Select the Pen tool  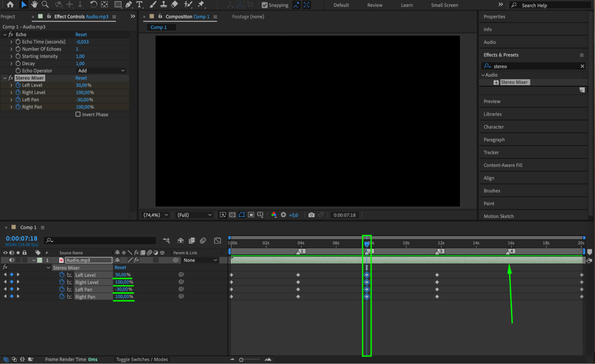point(129,4)
